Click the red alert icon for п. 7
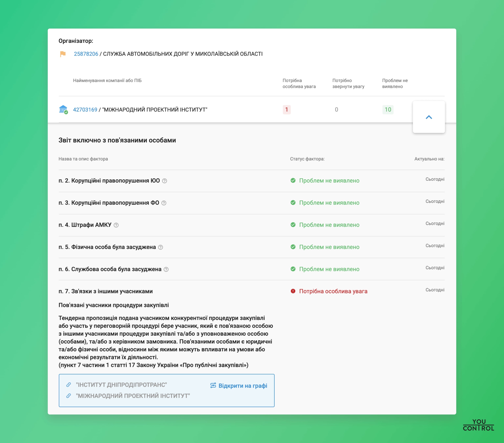Image resolution: width=504 pixels, height=443 pixels. [x=293, y=291]
